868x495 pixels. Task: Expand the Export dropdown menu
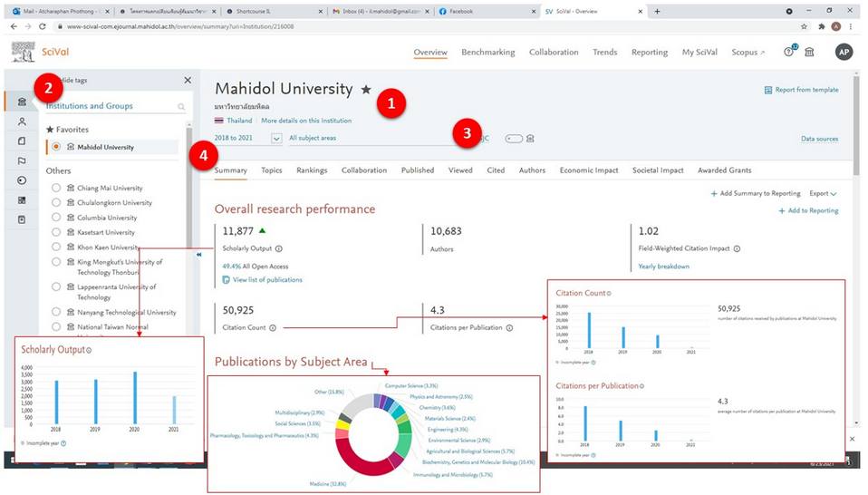tap(823, 193)
